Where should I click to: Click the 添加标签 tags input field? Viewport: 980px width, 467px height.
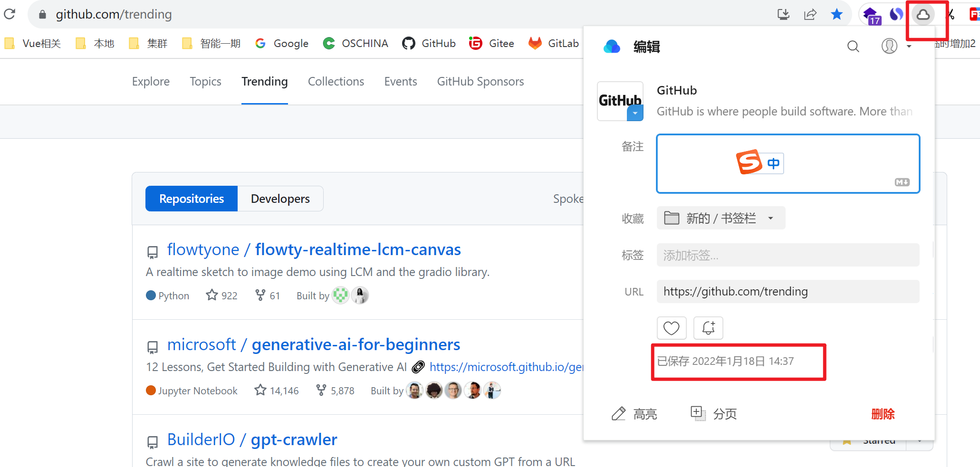coord(788,255)
